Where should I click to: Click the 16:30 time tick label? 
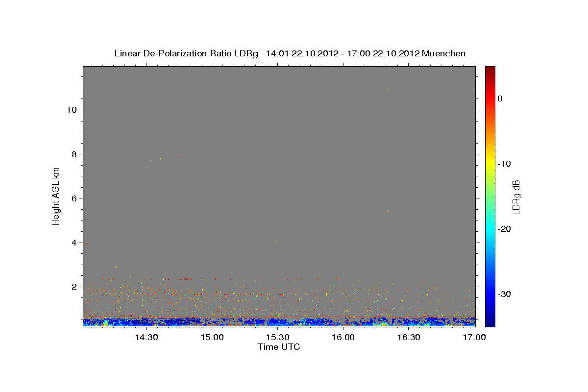tap(409, 338)
